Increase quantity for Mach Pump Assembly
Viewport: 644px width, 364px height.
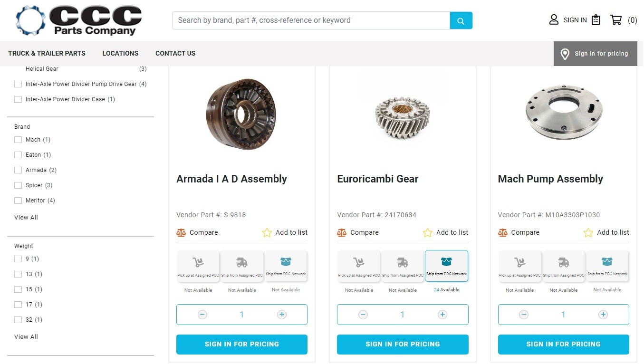click(x=603, y=315)
